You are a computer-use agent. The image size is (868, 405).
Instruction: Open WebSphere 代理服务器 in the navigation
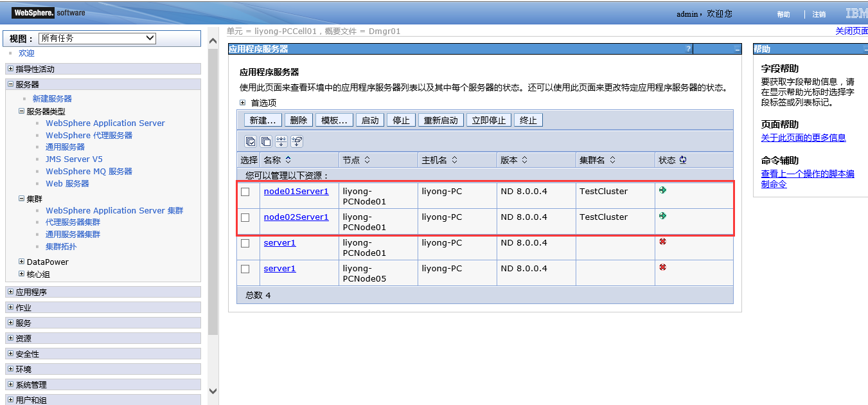click(89, 136)
